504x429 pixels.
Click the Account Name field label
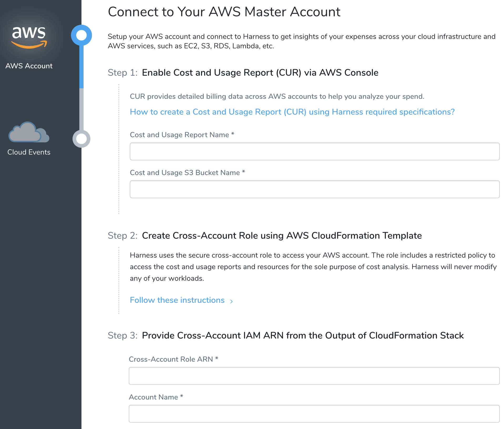point(156,397)
